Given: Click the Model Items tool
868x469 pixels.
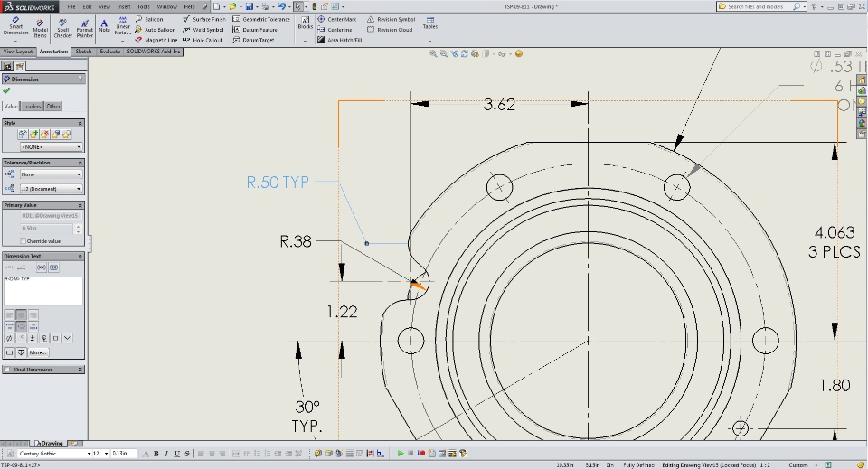Looking at the screenshot, I should pyautogui.click(x=41, y=30).
